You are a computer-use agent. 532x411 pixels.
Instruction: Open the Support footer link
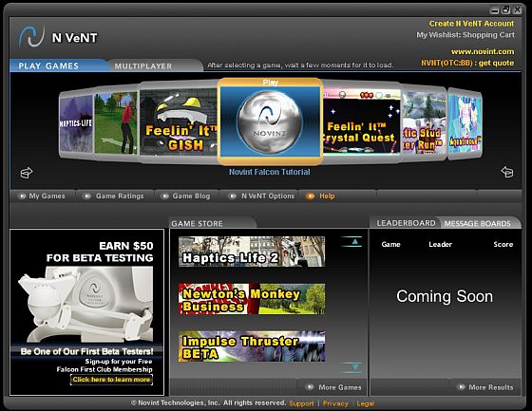click(301, 403)
